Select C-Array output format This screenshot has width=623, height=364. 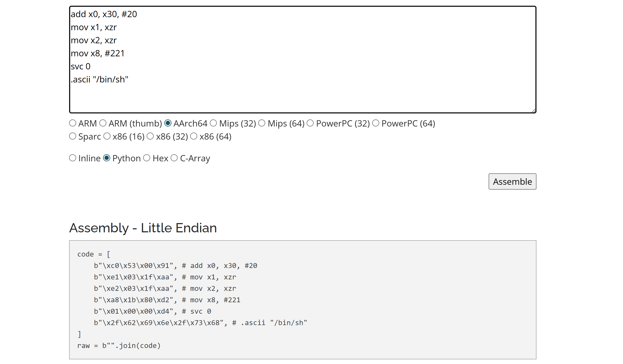point(174,158)
